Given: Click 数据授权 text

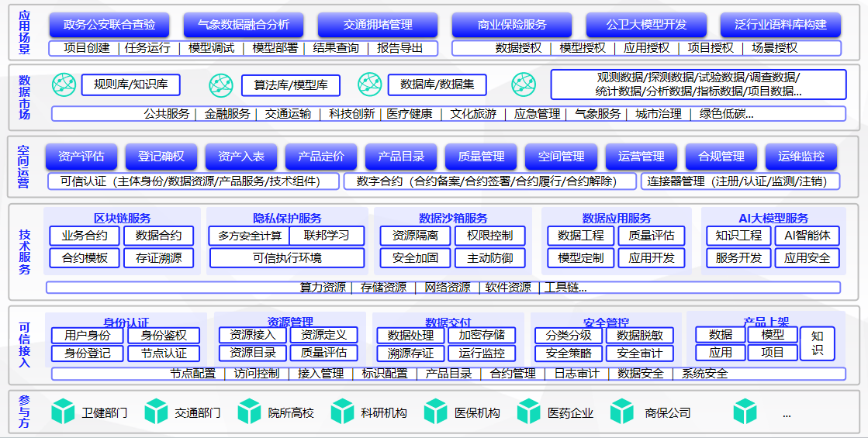Looking at the screenshot, I should point(518,48).
